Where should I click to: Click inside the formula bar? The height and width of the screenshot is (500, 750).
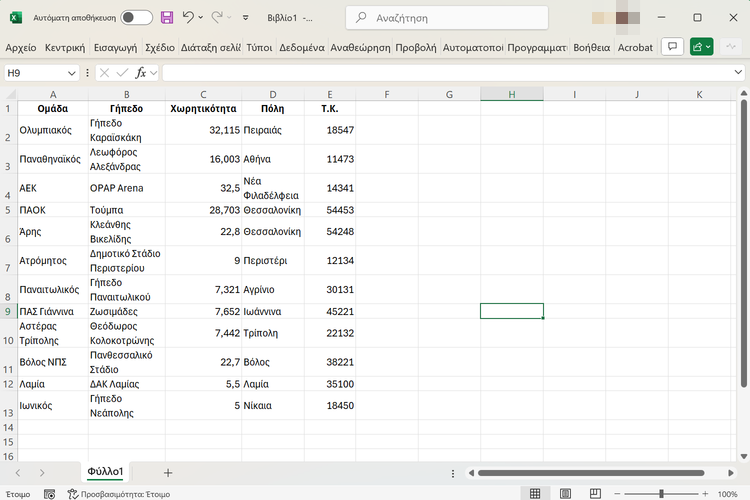[447, 73]
